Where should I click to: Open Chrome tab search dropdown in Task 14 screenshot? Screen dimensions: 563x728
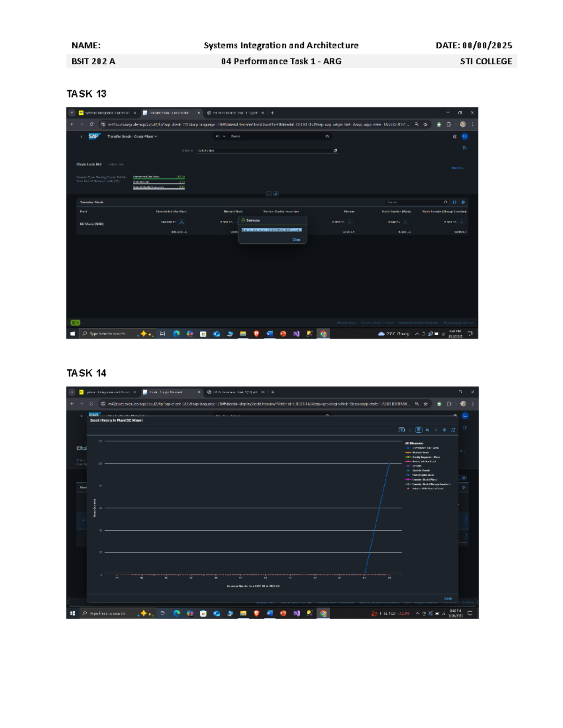tap(71, 392)
